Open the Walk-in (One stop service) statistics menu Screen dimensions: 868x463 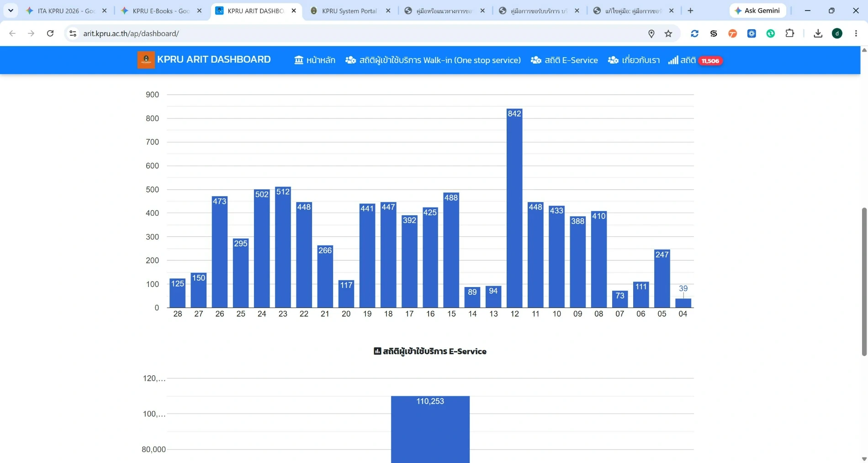[433, 60]
